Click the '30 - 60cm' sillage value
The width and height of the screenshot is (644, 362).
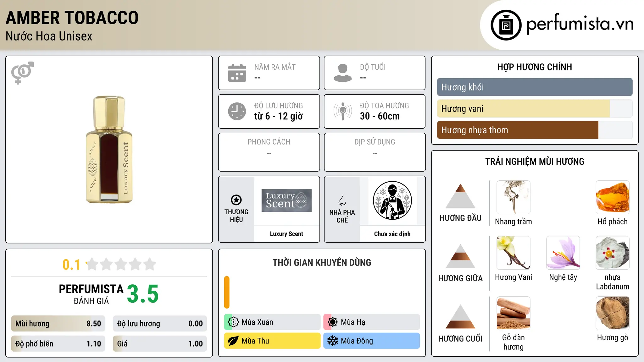pyautogui.click(x=380, y=116)
